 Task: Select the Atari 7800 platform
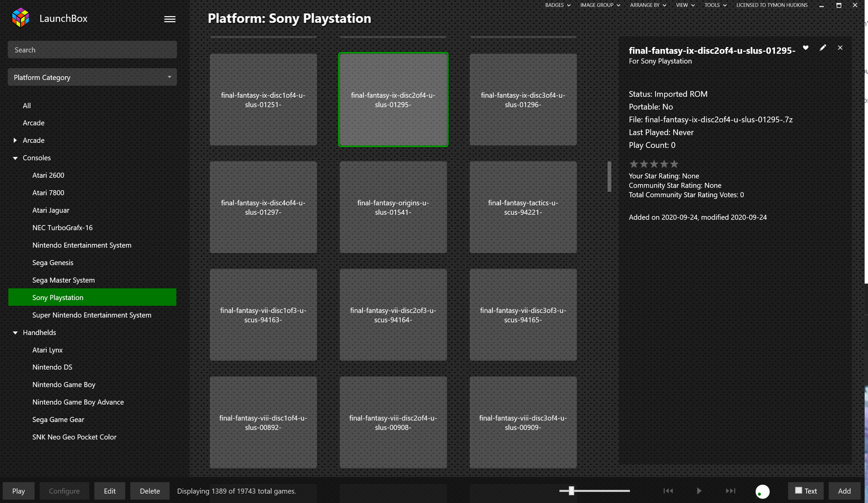tap(48, 193)
